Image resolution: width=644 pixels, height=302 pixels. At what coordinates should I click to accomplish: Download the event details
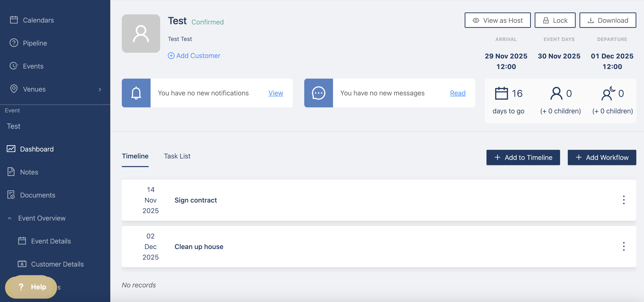pyautogui.click(x=608, y=20)
